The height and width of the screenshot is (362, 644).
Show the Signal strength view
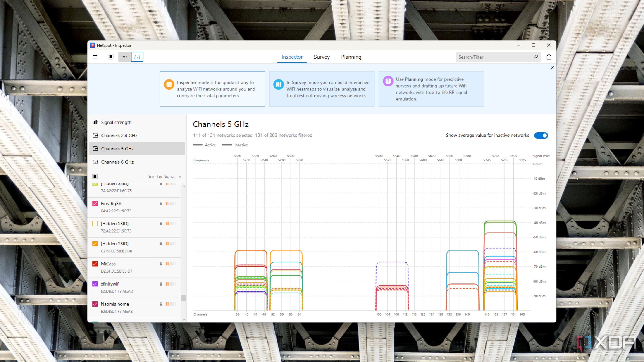(137, 122)
